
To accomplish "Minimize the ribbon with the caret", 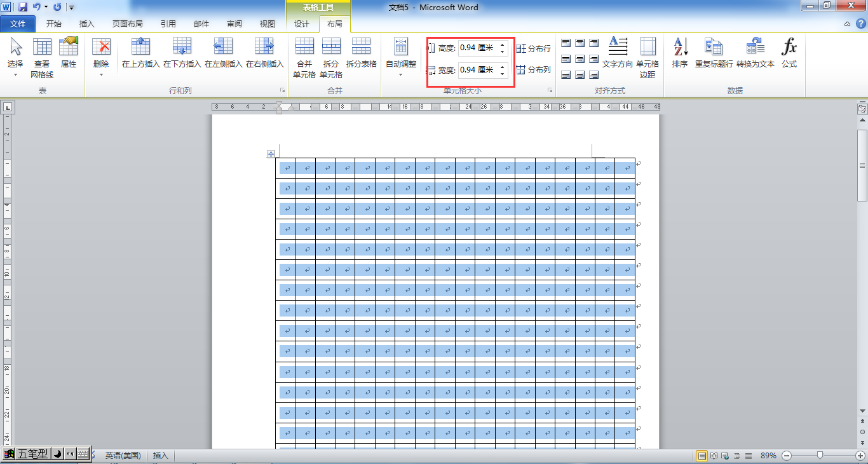I will coord(847,24).
